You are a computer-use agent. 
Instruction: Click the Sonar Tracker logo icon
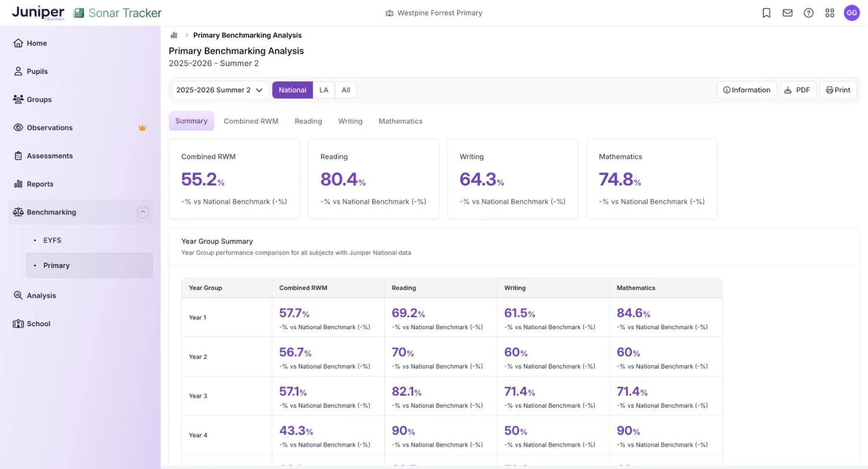click(79, 13)
